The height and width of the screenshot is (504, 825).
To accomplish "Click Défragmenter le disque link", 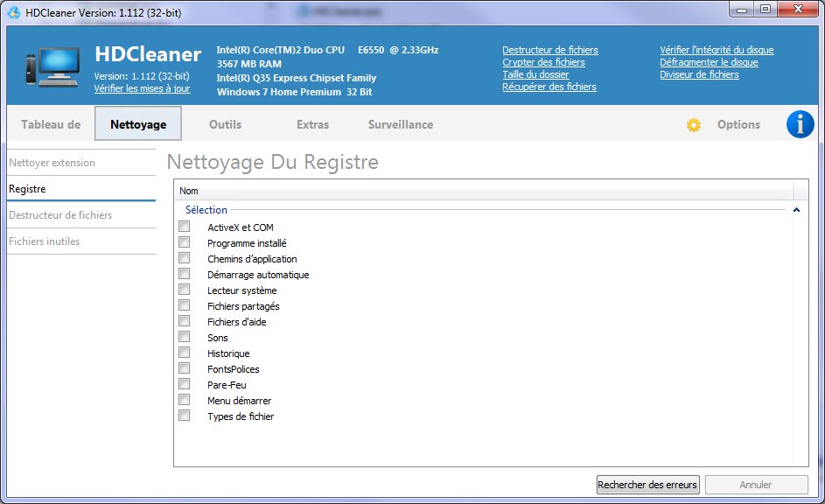I will point(709,62).
